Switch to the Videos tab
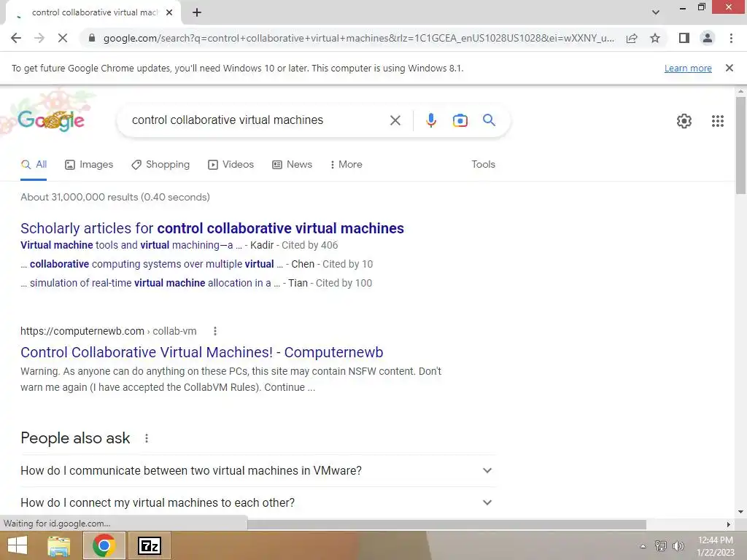 click(x=231, y=164)
